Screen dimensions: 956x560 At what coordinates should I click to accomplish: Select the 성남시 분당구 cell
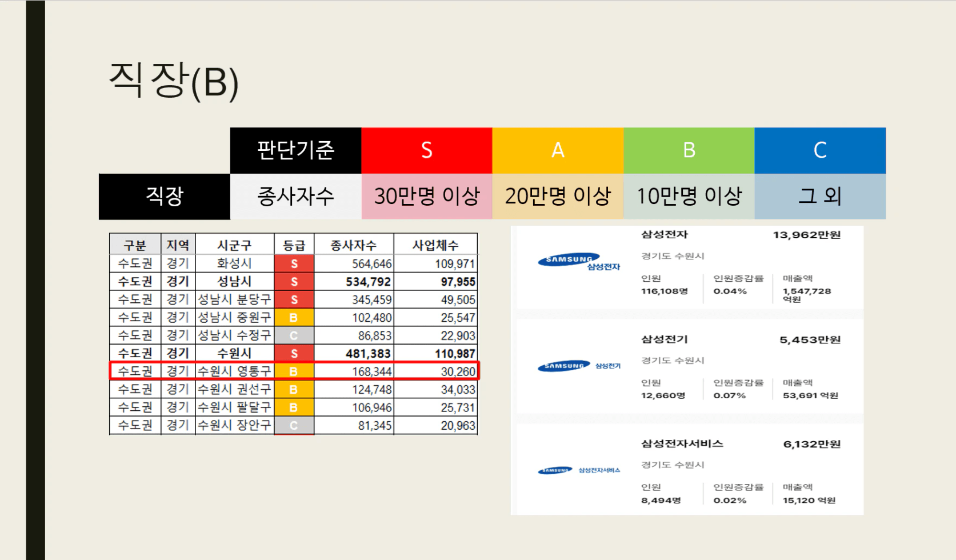pyautogui.click(x=234, y=299)
